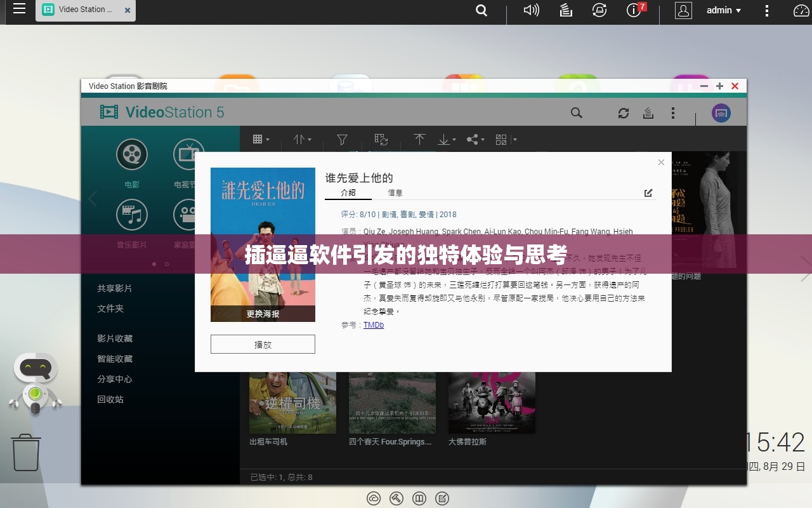Screen dimensions: 812x508
Task: Open the TMDb reference link
Action: pos(374,325)
